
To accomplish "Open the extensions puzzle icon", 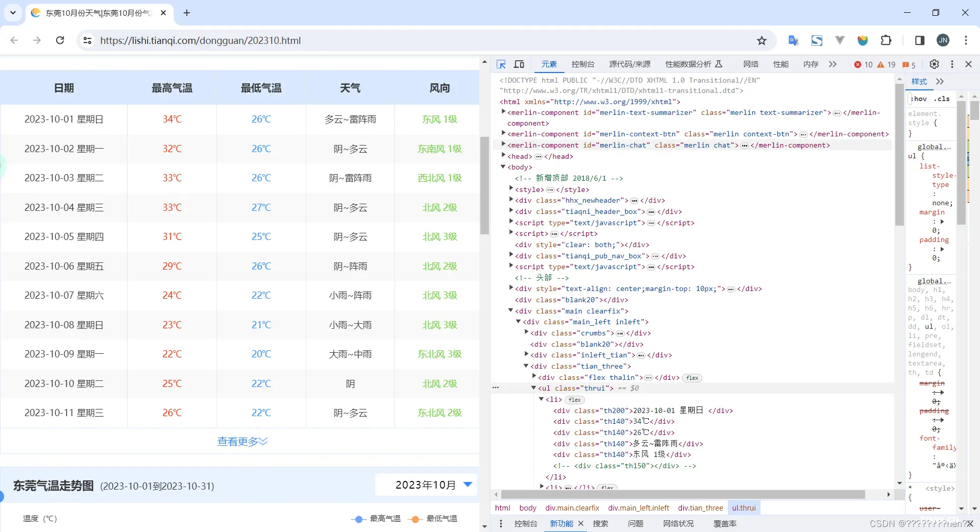I will [x=886, y=40].
